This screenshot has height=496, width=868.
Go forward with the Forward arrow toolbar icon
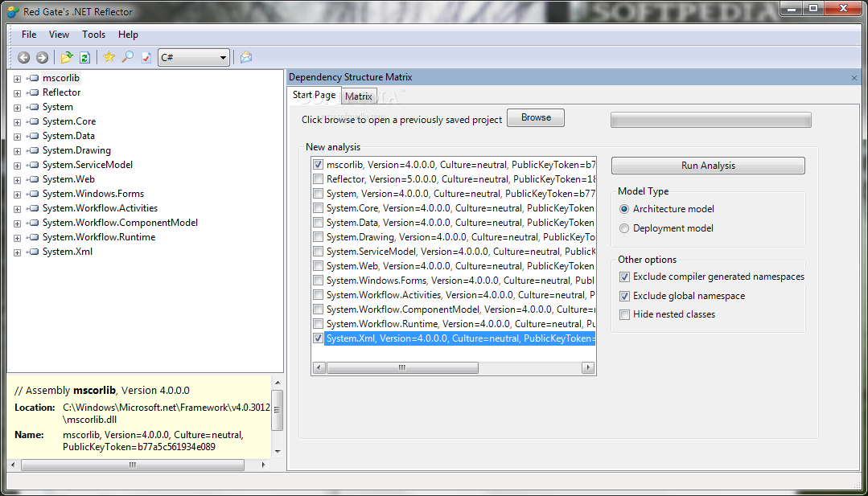tap(42, 58)
